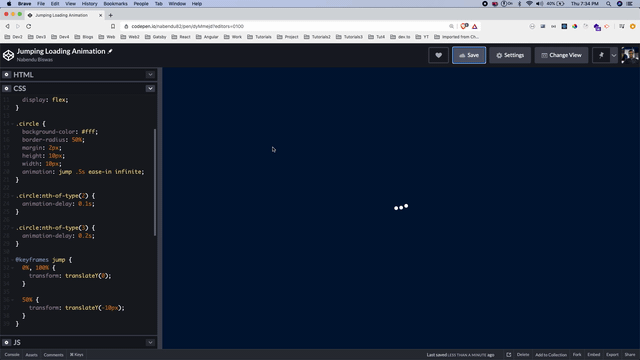Click Delete in footer
Screen dimensions: 640x360
(x=523, y=355)
